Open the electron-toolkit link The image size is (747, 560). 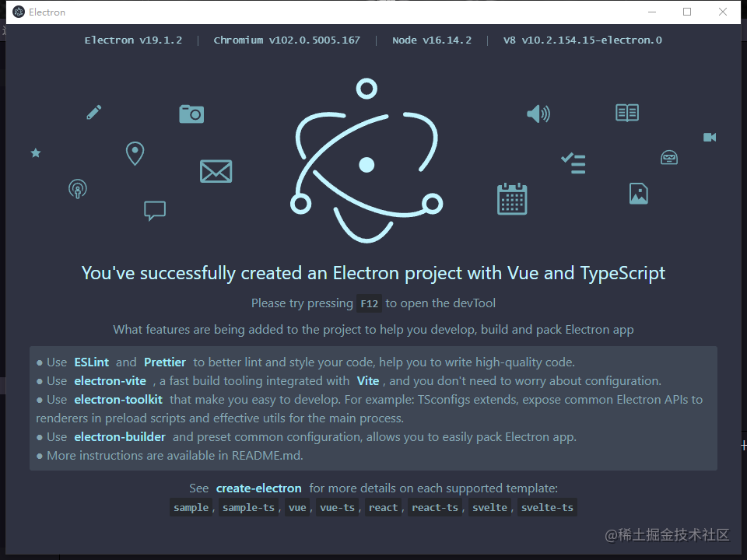(x=118, y=400)
